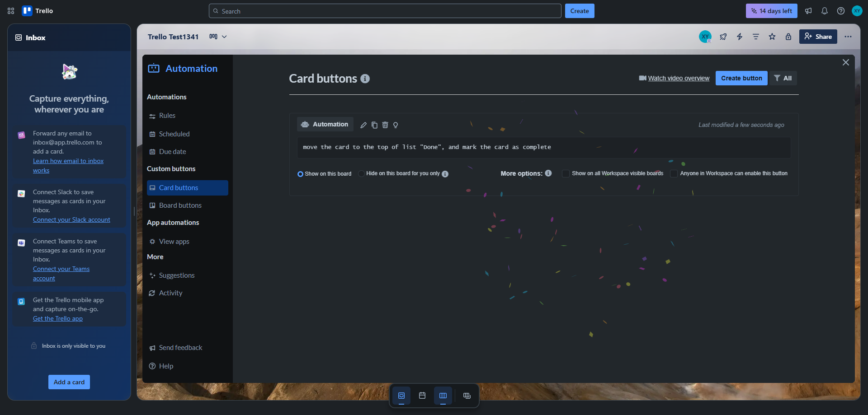This screenshot has height=415, width=868.
Task: Open notifications bell icon
Action: [825, 11]
